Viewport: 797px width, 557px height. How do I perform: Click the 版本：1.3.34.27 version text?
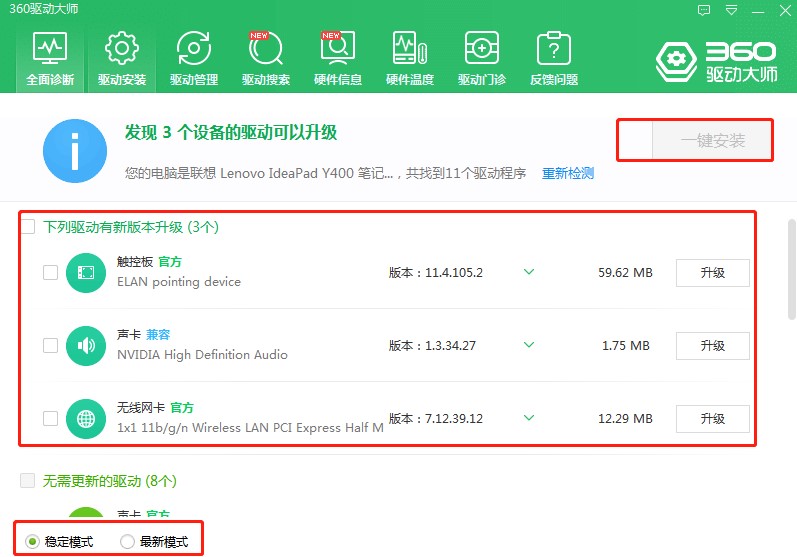(432, 346)
